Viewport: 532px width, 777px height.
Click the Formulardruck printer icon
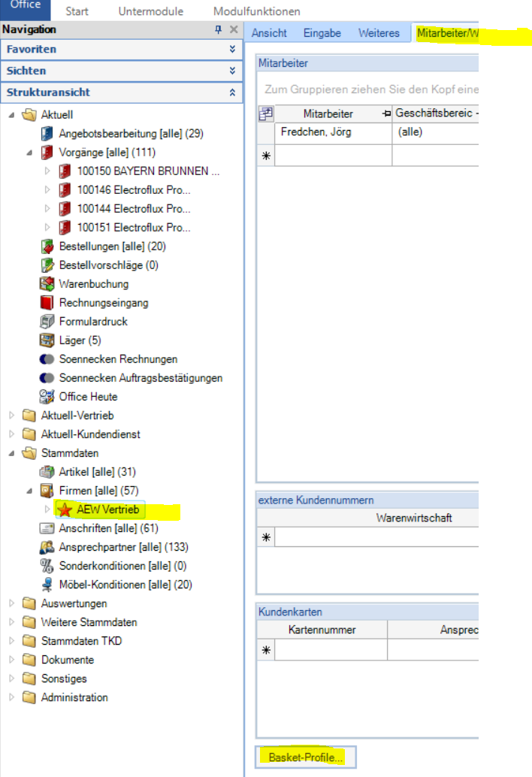47,322
